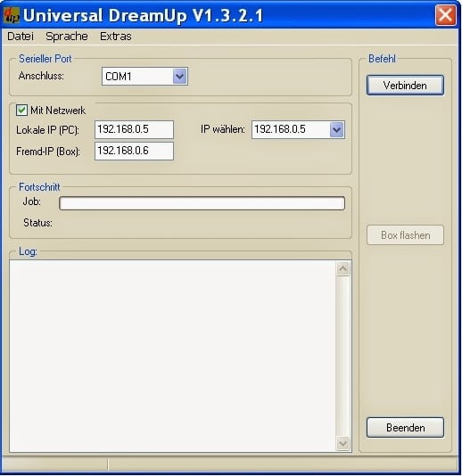Click inside the Log text area
The image size is (462, 476).
click(172, 356)
